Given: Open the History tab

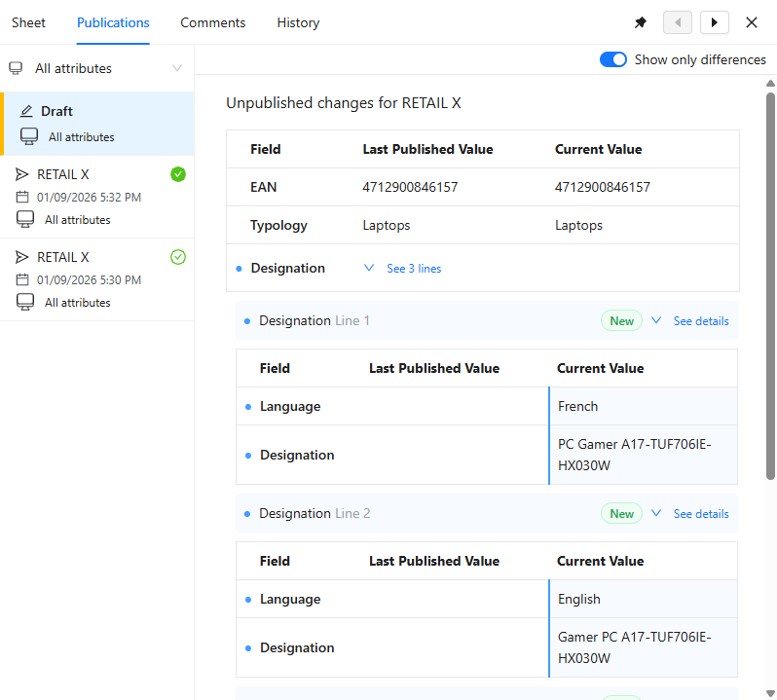Looking at the screenshot, I should coord(298,22).
